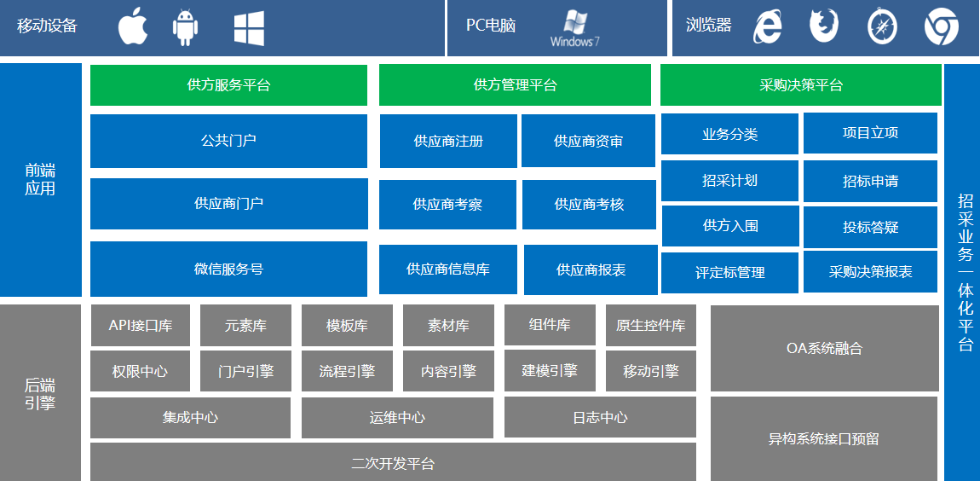
Task: Click the Chrome browser icon
Action: (x=941, y=26)
